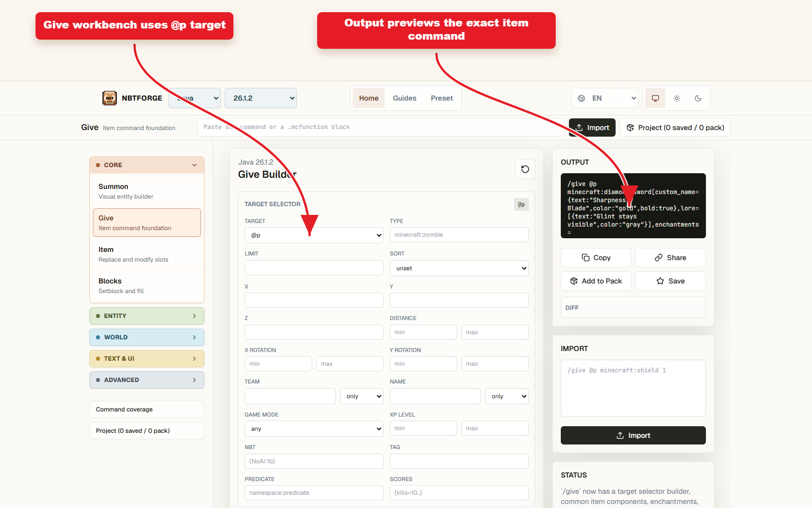Switch to system display theme icon
The height and width of the screenshot is (508, 812).
coord(655,98)
